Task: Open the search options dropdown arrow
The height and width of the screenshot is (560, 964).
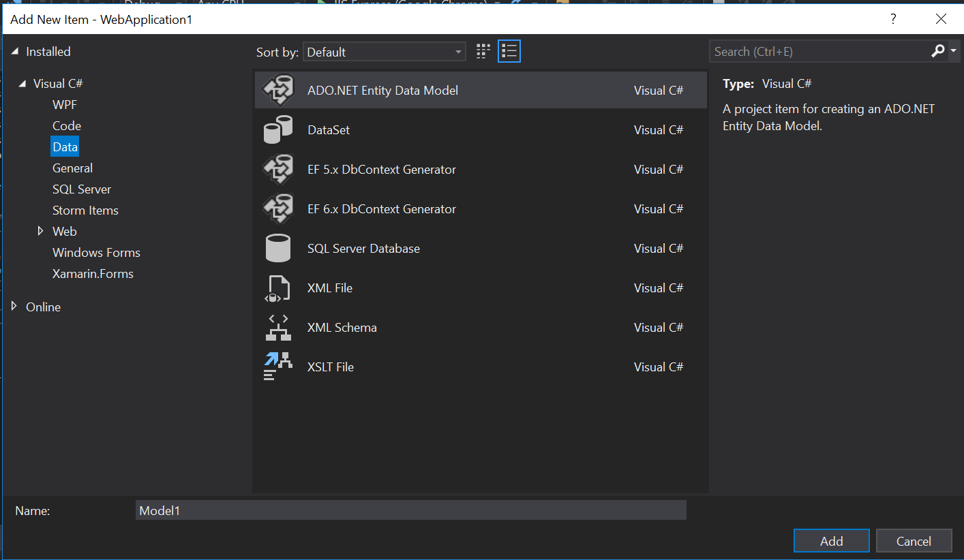Action: point(952,51)
